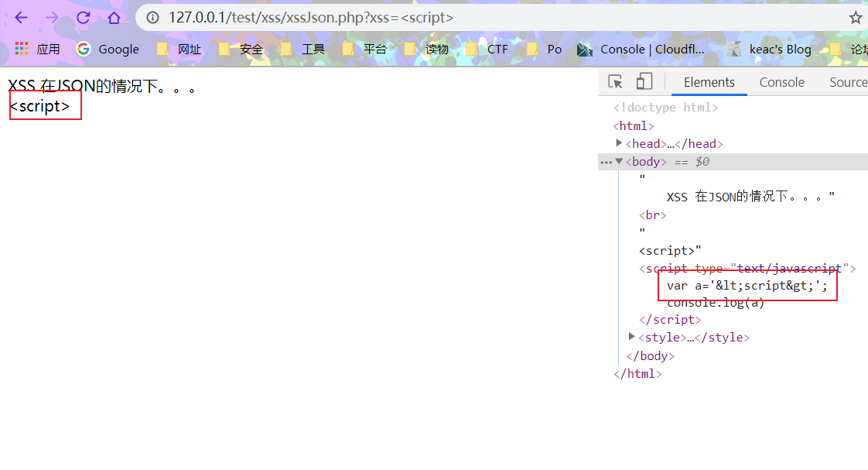Open the Po bookmark folder
Screen dimensions: 868x470
point(544,50)
